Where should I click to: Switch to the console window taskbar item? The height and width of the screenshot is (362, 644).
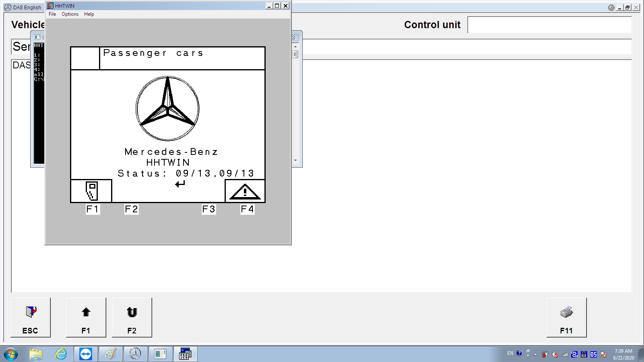coord(160,354)
